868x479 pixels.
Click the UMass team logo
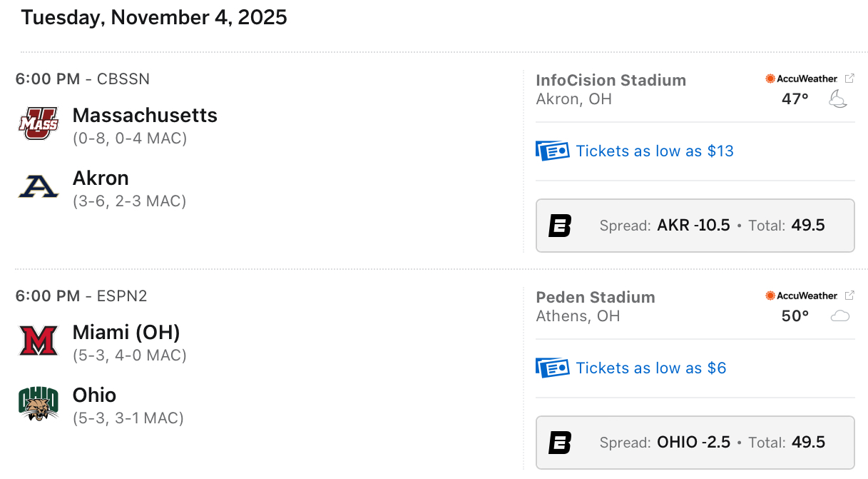pos(38,123)
